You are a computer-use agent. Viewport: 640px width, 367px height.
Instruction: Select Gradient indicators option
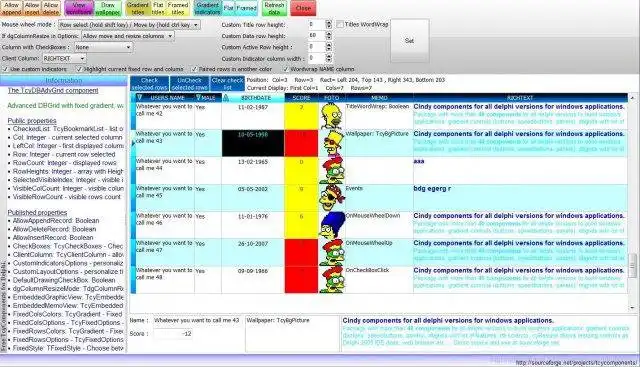tap(207, 8)
